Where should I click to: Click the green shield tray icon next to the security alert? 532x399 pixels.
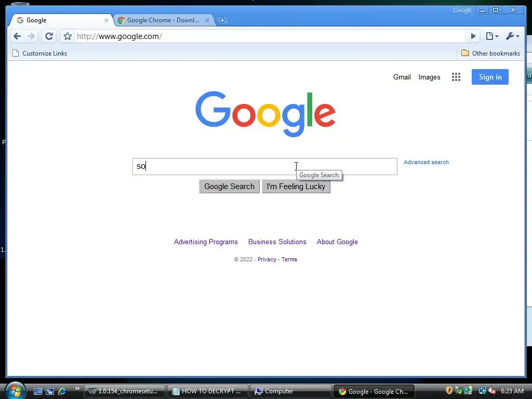[x=458, y=391]
